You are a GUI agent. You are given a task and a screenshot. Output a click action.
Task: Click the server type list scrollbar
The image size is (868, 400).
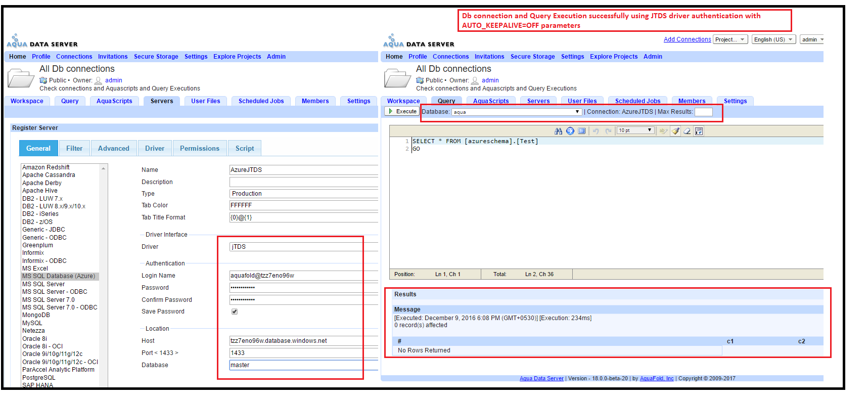point(104,276)
